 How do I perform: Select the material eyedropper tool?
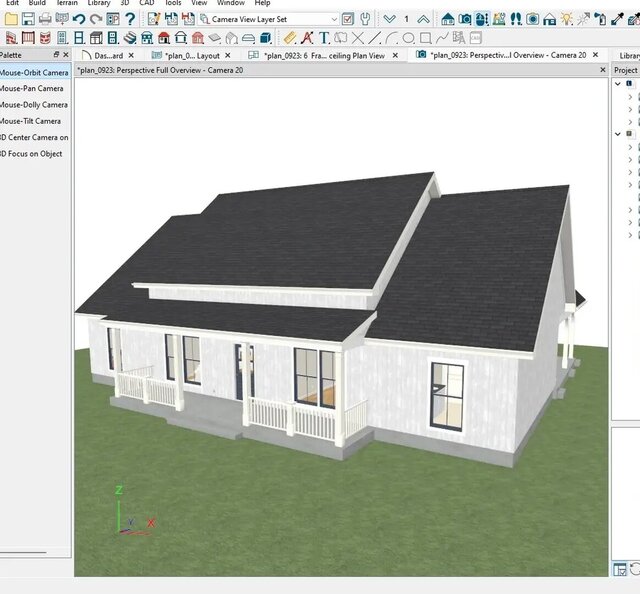[x=617, y=19]
